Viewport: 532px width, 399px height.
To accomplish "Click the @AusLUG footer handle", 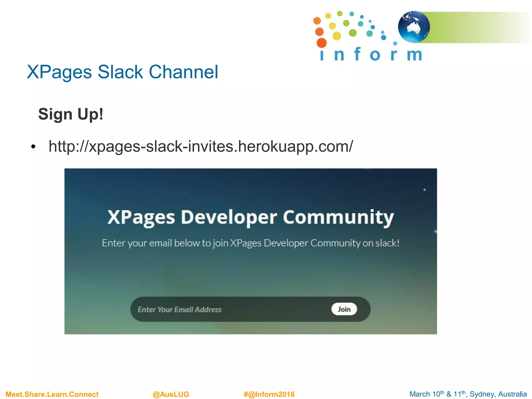I will 171,394.
